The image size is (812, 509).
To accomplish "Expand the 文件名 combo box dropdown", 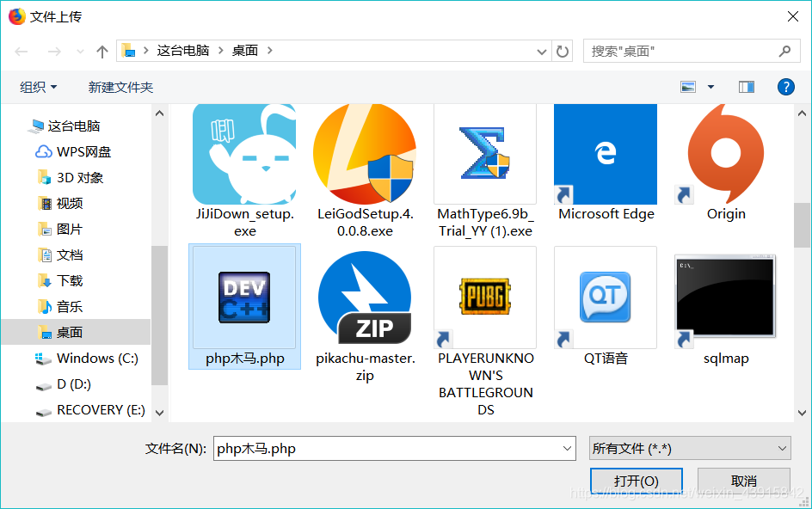I will point(567,449).
